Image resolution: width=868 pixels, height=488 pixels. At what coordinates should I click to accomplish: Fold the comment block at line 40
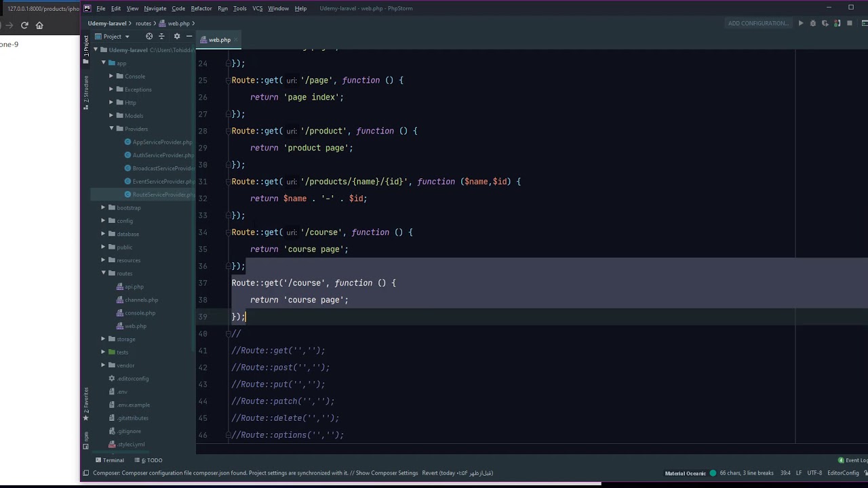tap(229, 333)
